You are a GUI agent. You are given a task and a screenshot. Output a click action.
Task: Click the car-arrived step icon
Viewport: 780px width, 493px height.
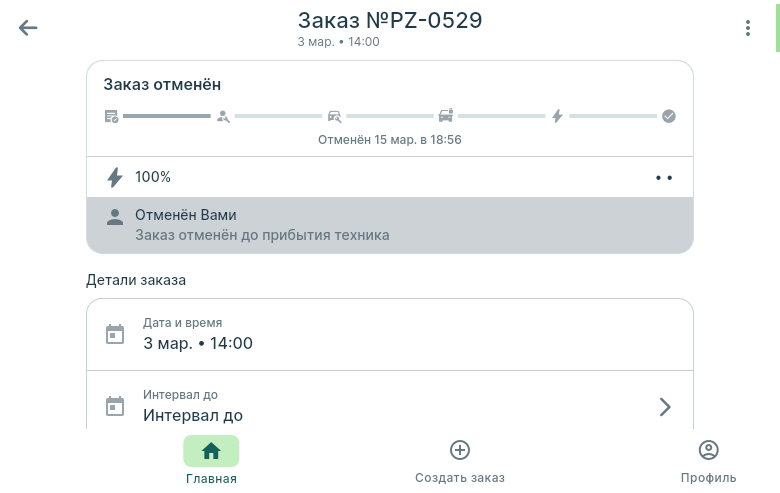coord(446,116)
